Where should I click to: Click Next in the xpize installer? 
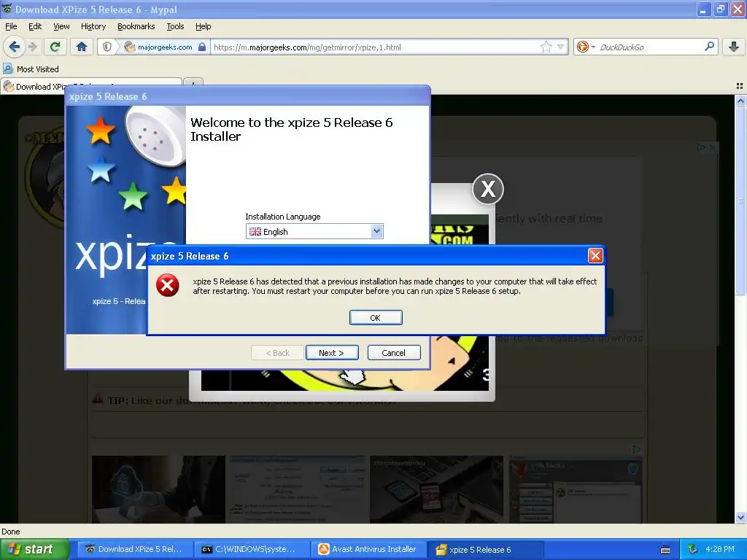click(332, 353)
